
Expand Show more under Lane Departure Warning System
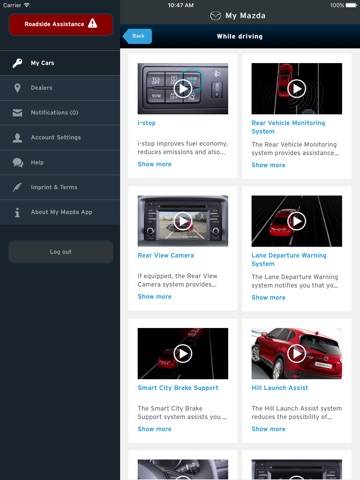[268, 297]
